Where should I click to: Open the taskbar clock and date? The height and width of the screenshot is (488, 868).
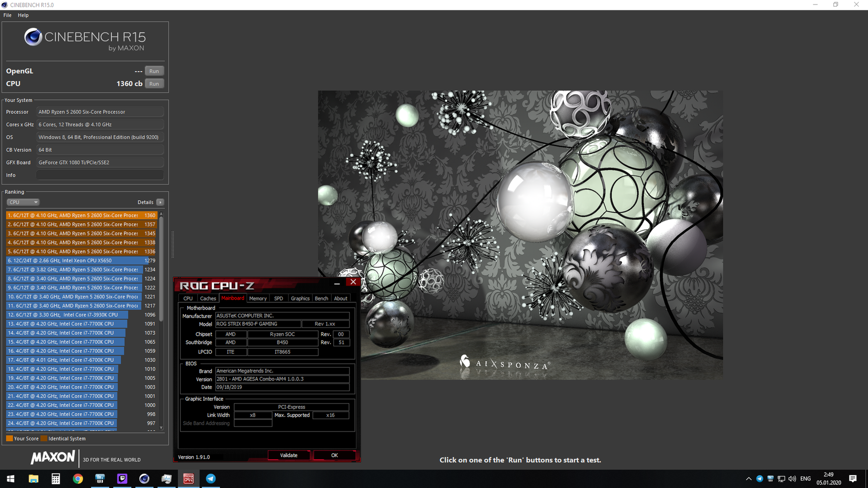[829, 479]
